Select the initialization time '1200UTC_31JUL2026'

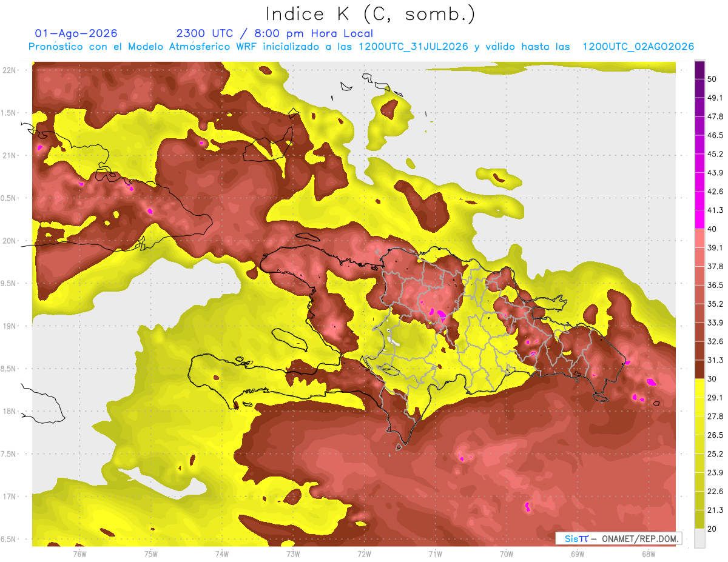pyautogui.click(x=413, y=47)
